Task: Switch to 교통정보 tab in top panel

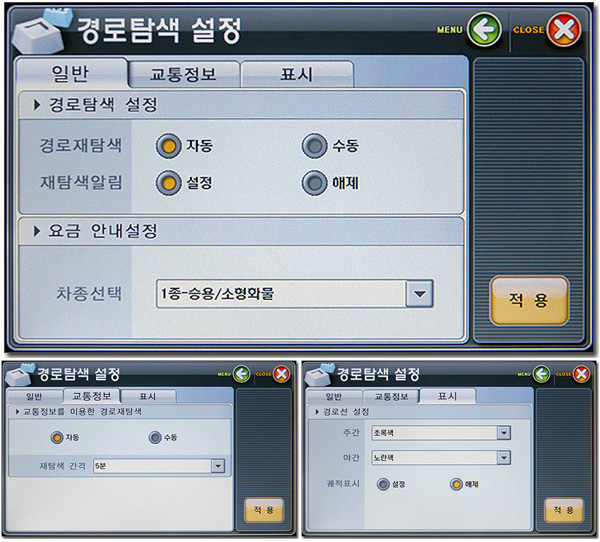Action: click(x=184, y=74)
